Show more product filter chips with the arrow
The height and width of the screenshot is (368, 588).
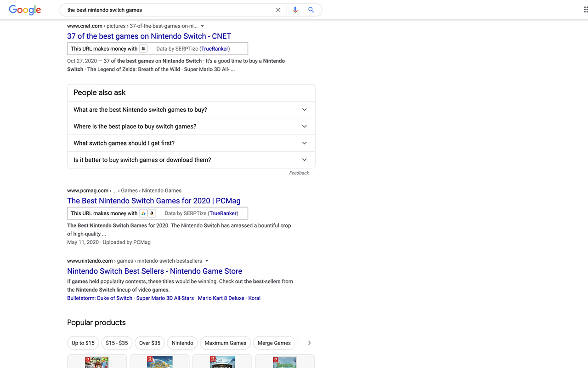[x=309, y=343]
